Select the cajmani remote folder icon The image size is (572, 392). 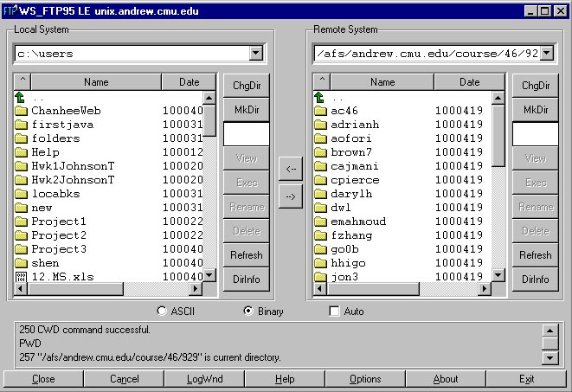(x=320, y=166)
